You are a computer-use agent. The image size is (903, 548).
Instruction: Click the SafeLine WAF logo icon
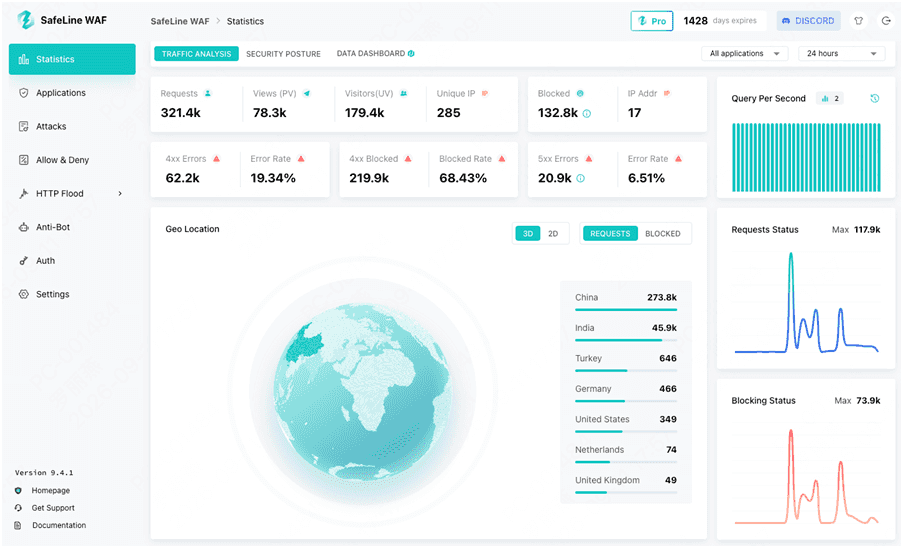(25, 20)
